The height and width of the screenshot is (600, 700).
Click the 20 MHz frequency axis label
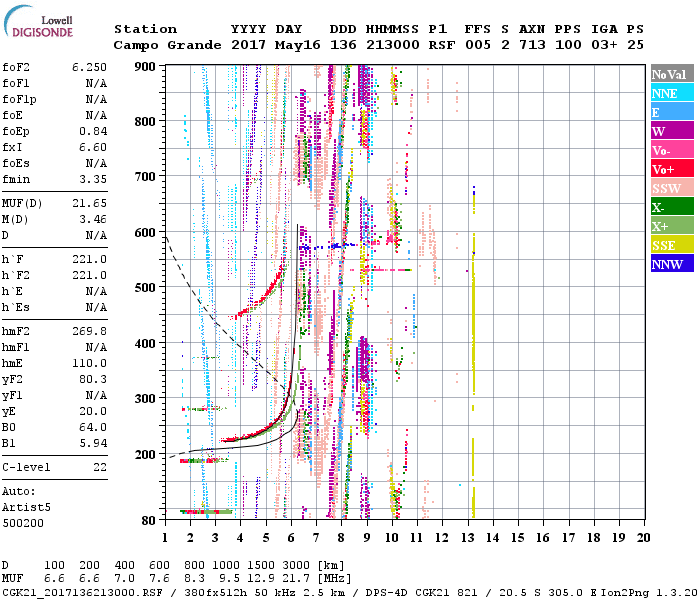[643, 538]
